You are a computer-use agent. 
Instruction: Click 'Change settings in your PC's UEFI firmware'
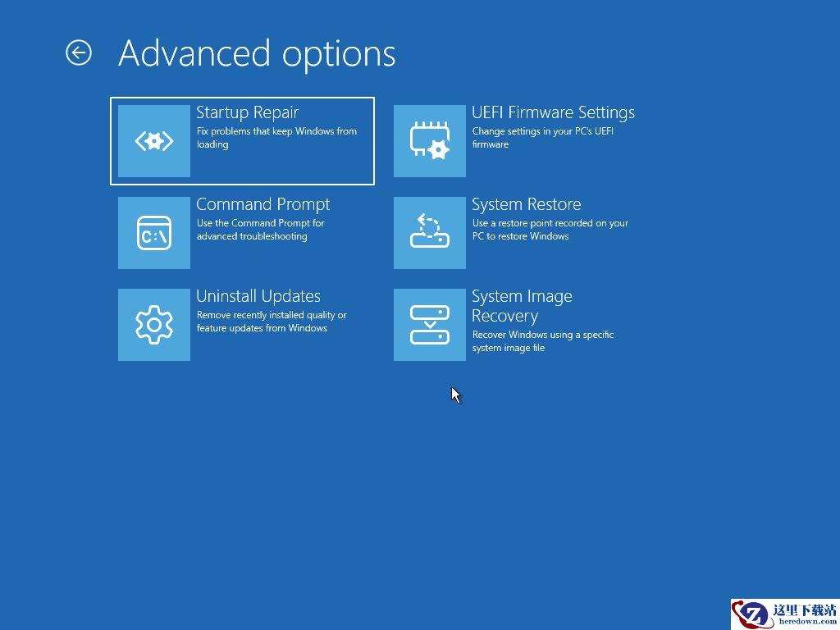click(x=543, y=138)
